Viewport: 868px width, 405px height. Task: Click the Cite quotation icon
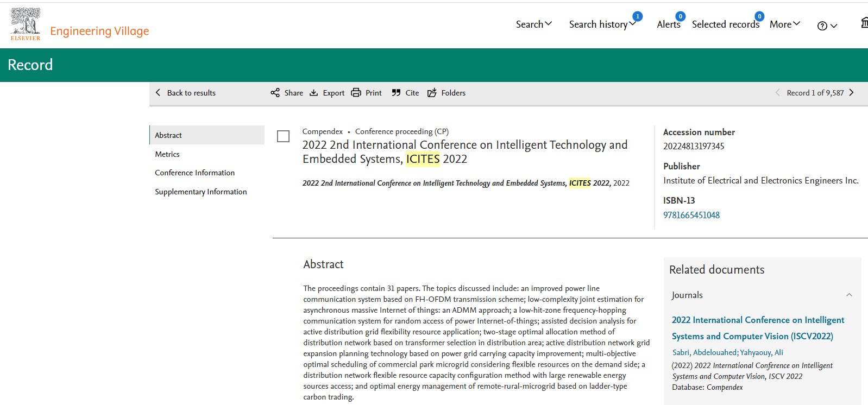point(396,93)
